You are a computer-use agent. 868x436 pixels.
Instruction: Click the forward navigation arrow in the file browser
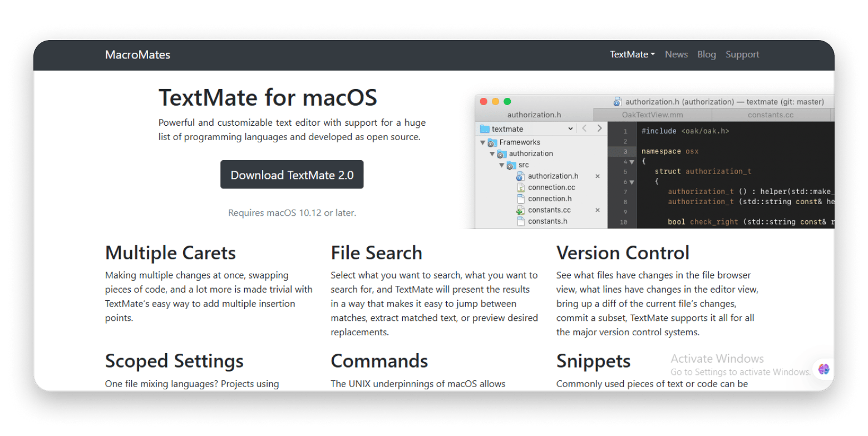[599, 128]
